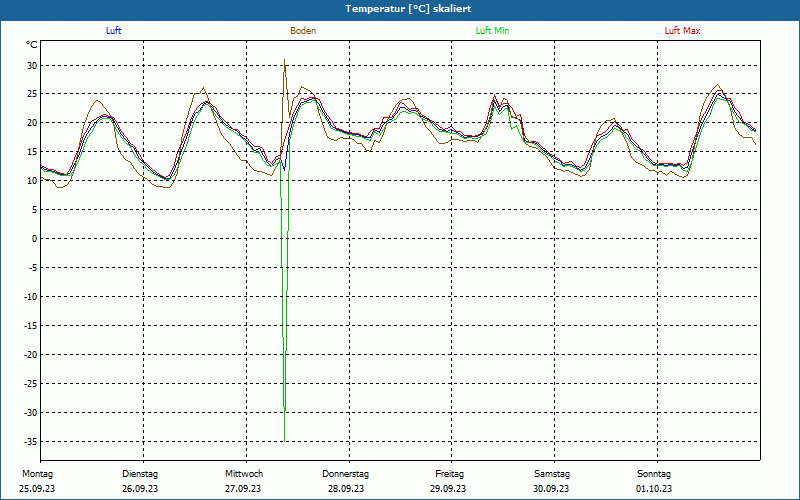
Task: Click the date '27.09.23'
Action: tap(243, 489)
